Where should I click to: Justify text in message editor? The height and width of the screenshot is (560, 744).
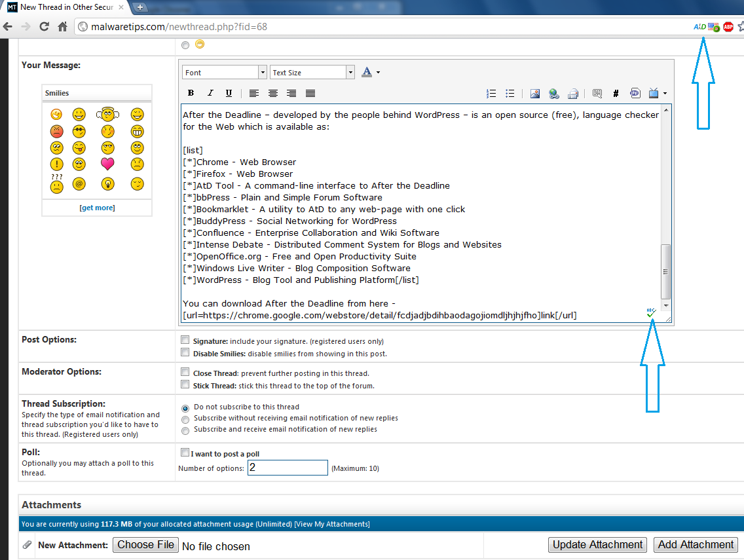click(x=310, y=93)
